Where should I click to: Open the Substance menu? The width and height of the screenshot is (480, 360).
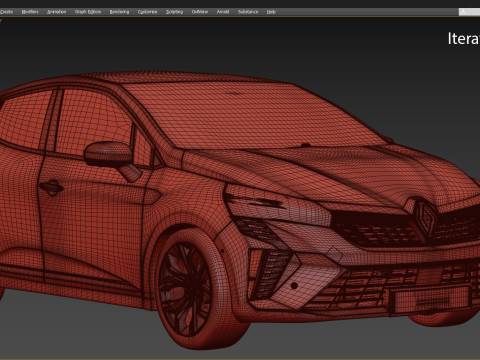point(248,12)
